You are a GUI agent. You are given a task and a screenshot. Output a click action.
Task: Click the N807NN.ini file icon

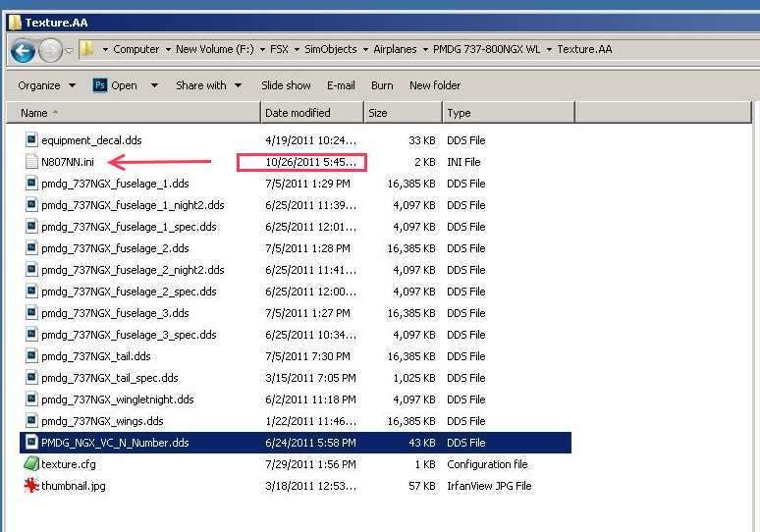[x=31, y=162]
